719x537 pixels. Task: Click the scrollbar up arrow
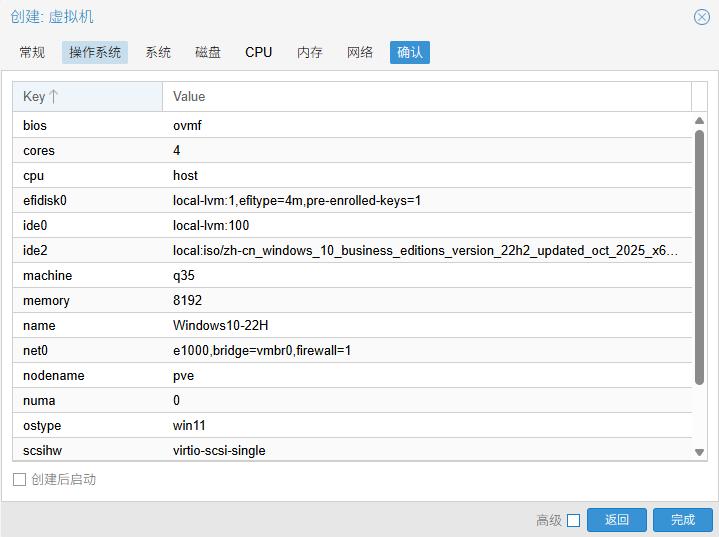point(700,121)
